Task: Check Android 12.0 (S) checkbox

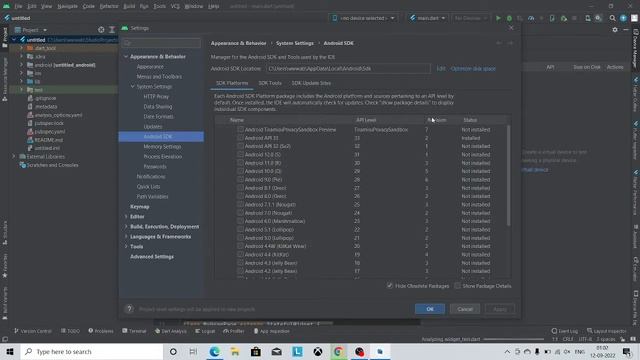Action: coord(240,154)
